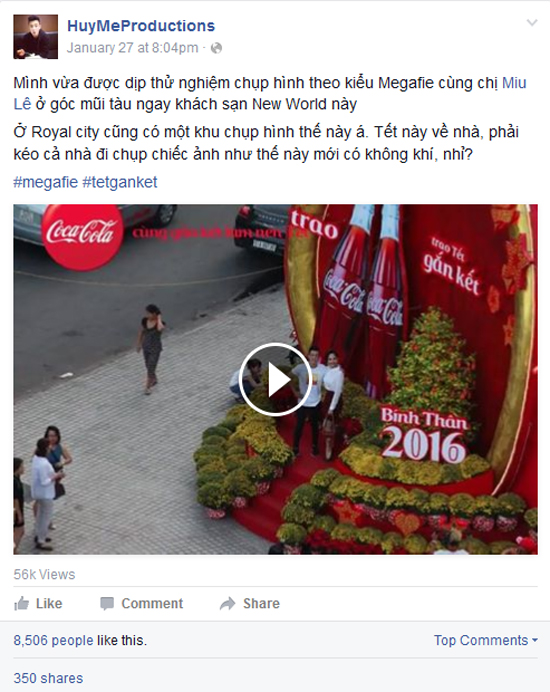Open the HuyMeProductions page name link
Image resolution: width=550 pixels, height=692 pixels.
[141, 26]
